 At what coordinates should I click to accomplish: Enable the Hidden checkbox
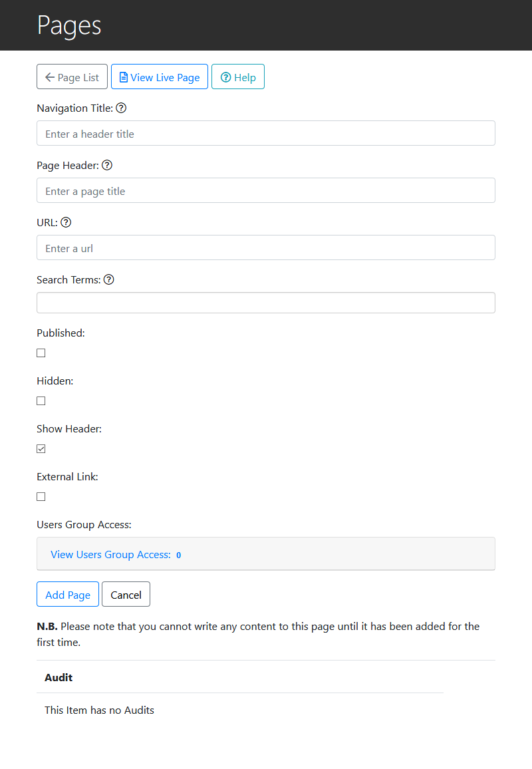[x=41, y=400]
